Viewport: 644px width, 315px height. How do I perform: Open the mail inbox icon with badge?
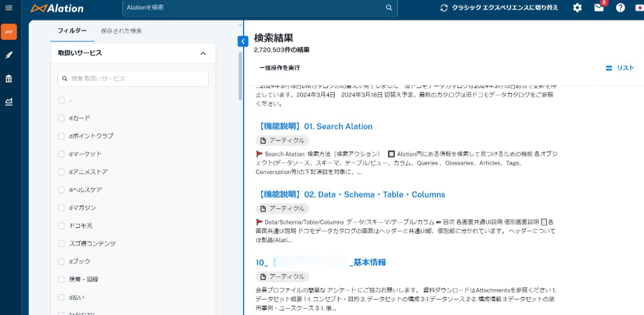tap(599, 8)
